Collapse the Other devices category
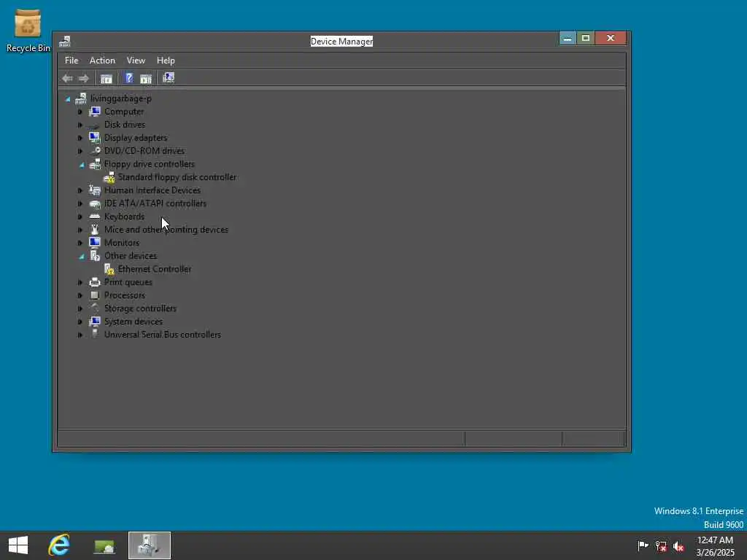Viewport: 747px width, 560px height. 82,257
